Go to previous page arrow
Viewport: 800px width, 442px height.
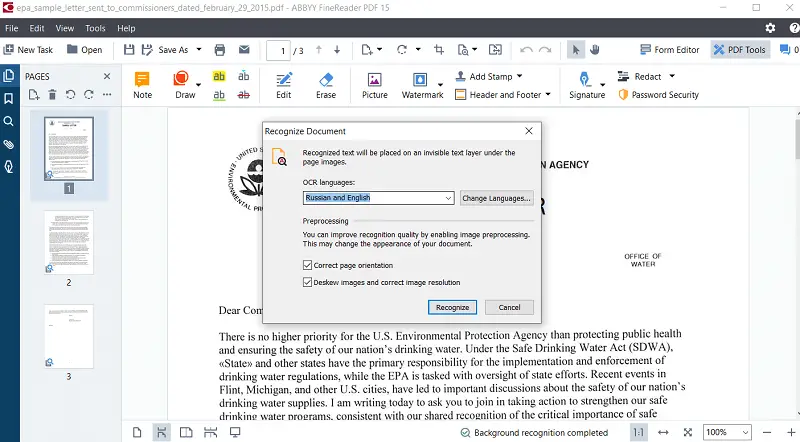[319, 50]
